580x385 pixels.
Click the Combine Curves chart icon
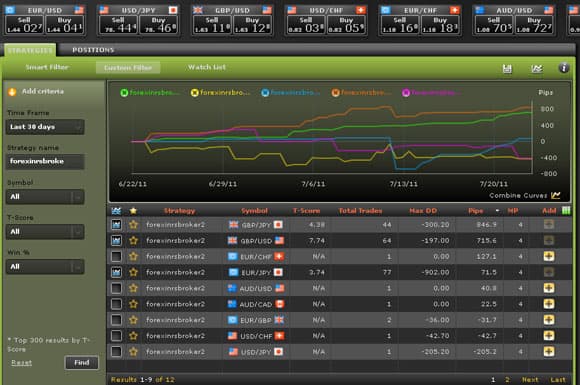point(556,195)
